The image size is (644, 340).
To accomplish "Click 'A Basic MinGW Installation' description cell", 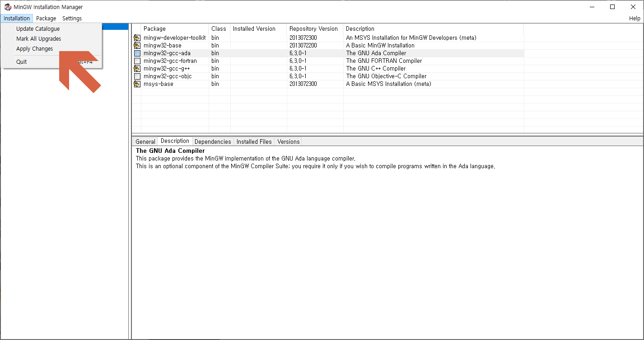I will click(x=380, y=46).
